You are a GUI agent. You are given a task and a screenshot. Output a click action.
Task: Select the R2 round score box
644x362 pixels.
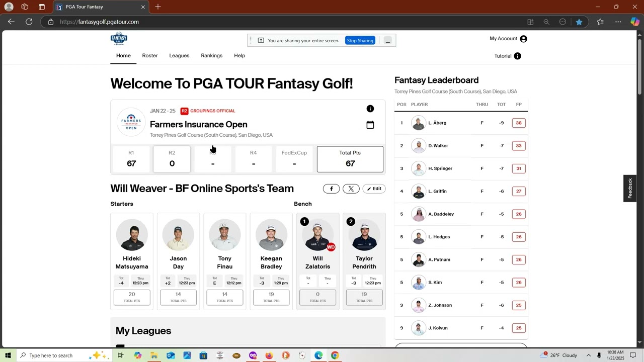172,159
